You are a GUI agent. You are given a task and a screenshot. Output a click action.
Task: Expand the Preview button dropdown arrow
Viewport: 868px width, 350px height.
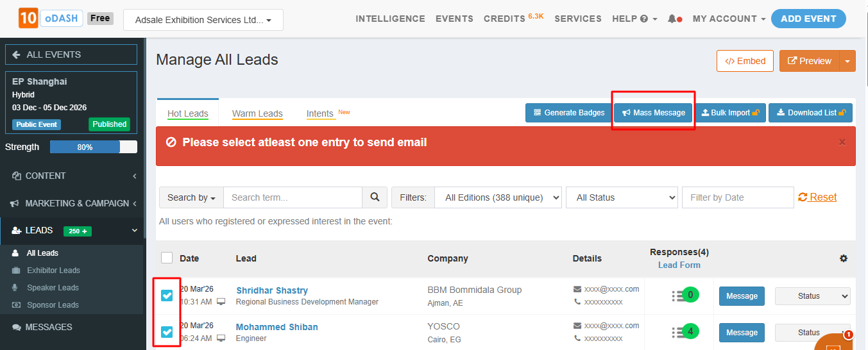[x=847, y=61]
